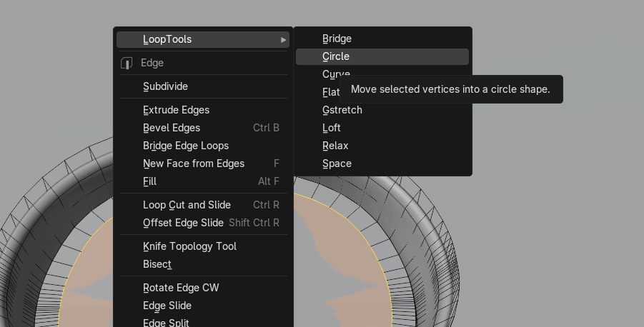This screenshot has width=644, height=327.
Task: Create New Face from Edges
Action: pos(194,163)
